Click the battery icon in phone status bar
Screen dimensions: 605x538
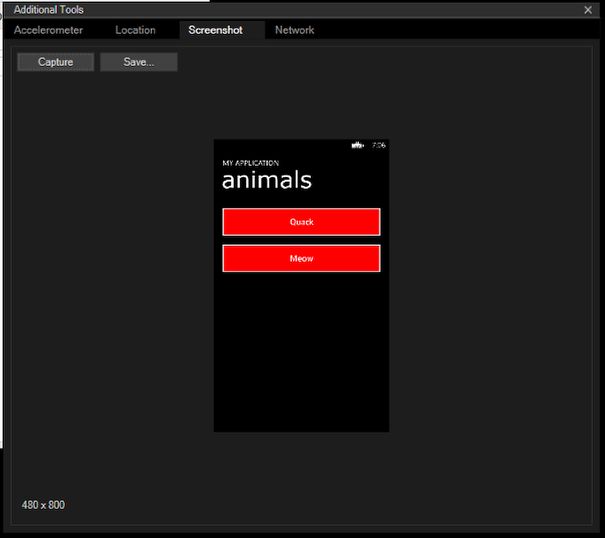coord(357,145)
